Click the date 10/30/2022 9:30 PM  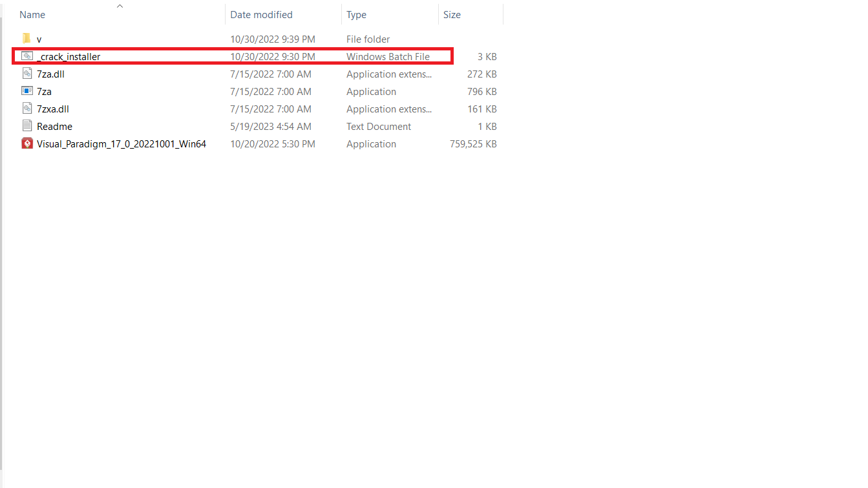tap(273, 56)
